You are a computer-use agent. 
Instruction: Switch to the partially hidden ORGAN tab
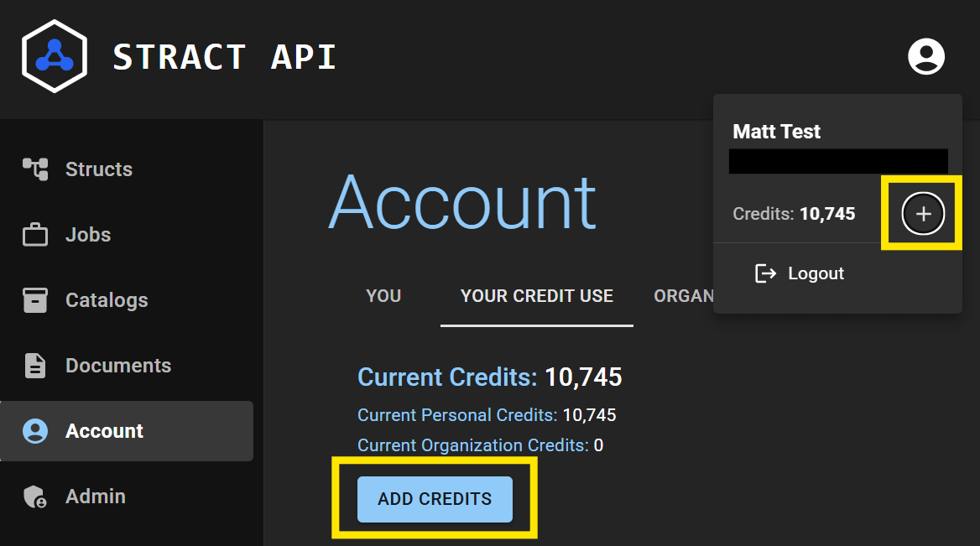coord(683,296)
